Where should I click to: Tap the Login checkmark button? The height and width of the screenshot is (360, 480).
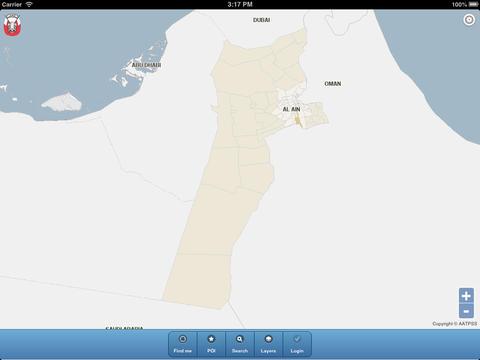click(x=297, y=344)
